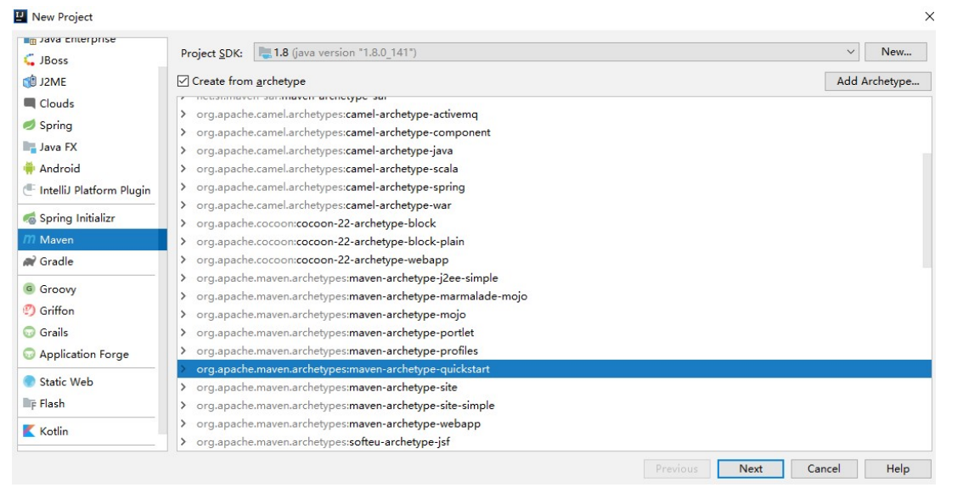The image size is (980, 493).
Task: Expand camel-archetype-java node
Action: tap(183, 150)
